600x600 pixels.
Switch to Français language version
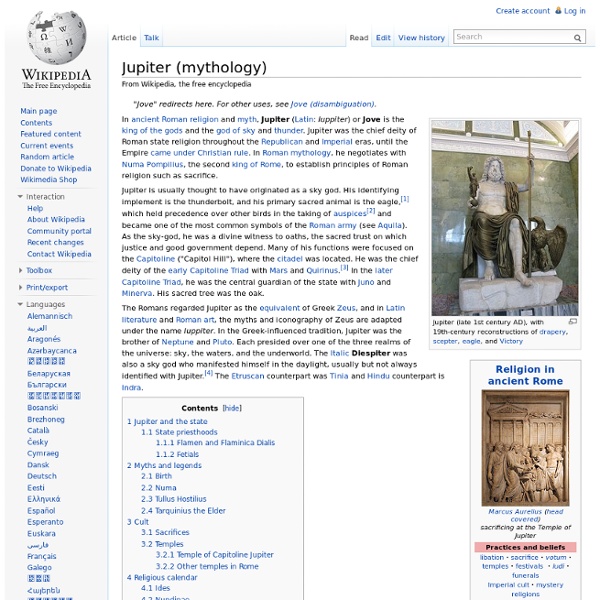(41, 556)
